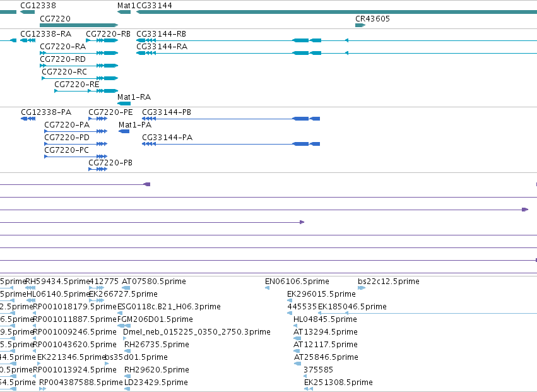This screenshot has width=537, height=392.
Task: Click EST AT25846.5prime
Action: pyautogui.click(x=298, y=364)
